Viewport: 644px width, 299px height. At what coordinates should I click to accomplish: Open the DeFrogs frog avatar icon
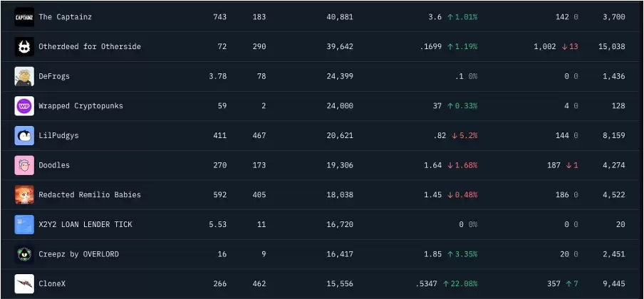click(24, 76)
